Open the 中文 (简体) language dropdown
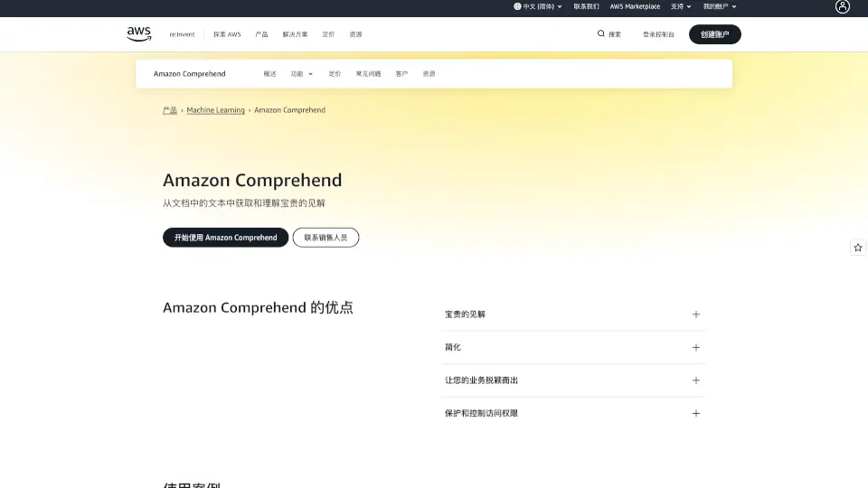The width and height of the screenshot is (868, 488). click(538, 6)
